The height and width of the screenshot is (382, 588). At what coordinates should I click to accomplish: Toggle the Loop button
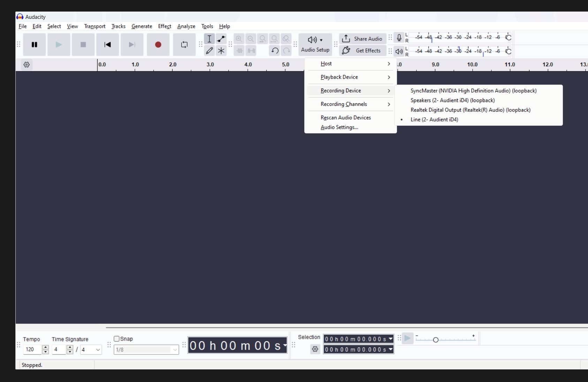[x=184, y=45]
